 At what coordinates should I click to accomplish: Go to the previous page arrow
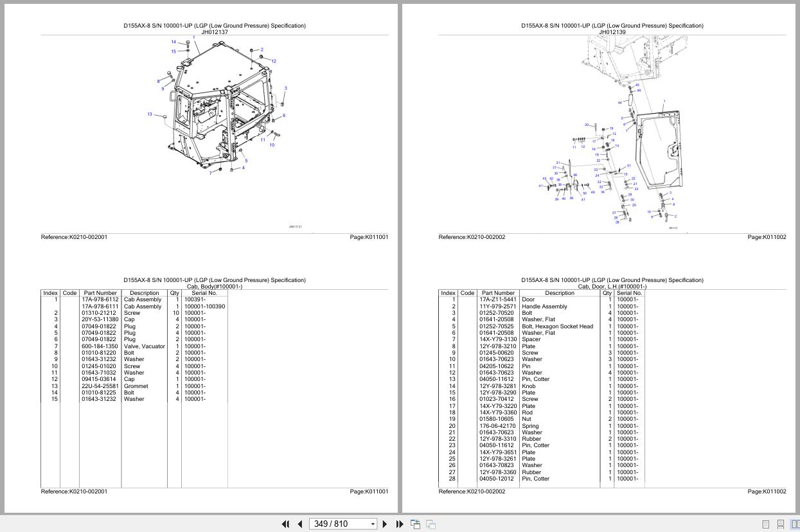point(299,524)
